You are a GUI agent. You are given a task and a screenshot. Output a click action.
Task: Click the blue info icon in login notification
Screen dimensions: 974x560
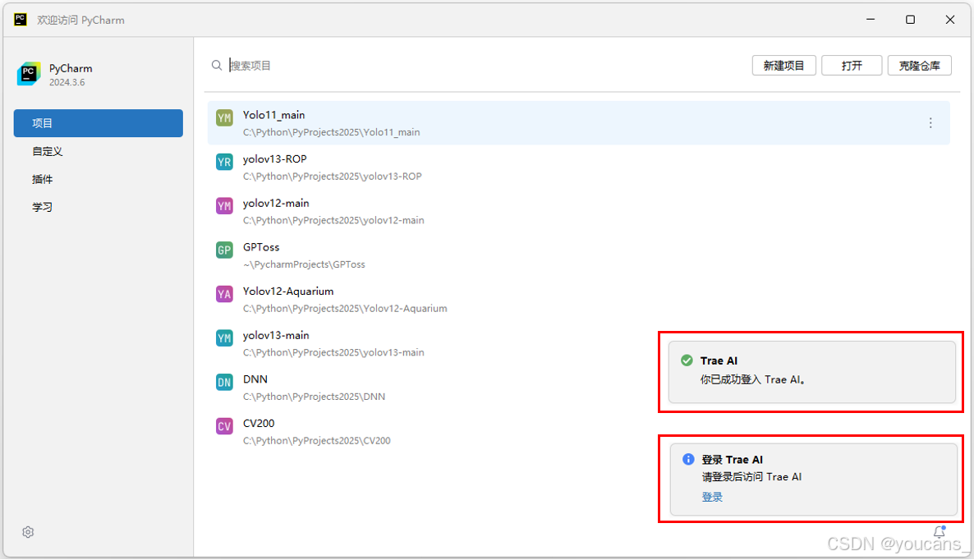pos(687,460)
